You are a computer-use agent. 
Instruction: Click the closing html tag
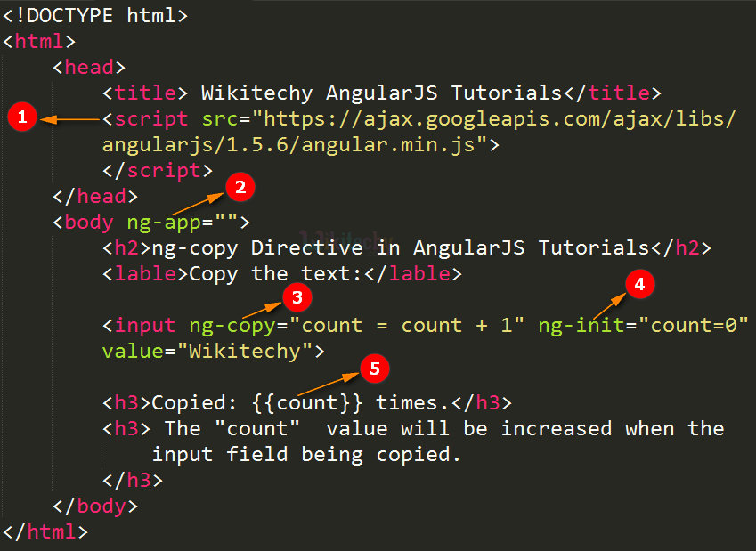(x=45, y=531)
